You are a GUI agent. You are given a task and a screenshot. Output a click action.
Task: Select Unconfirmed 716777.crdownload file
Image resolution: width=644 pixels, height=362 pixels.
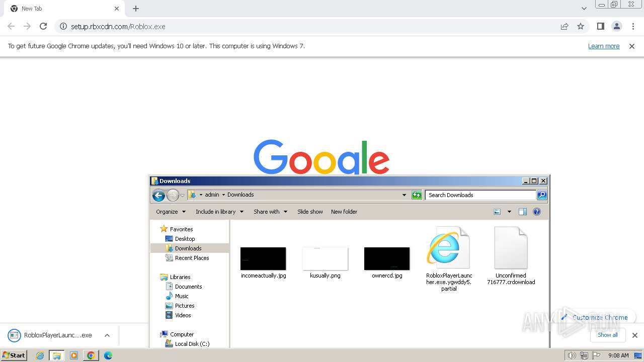[511, 255]
